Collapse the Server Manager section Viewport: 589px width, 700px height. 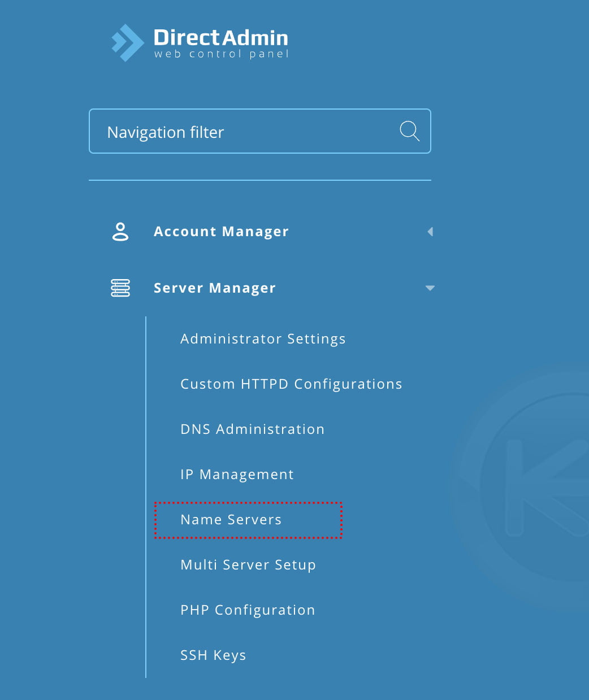pyautogui.click(x=430, y=288)
